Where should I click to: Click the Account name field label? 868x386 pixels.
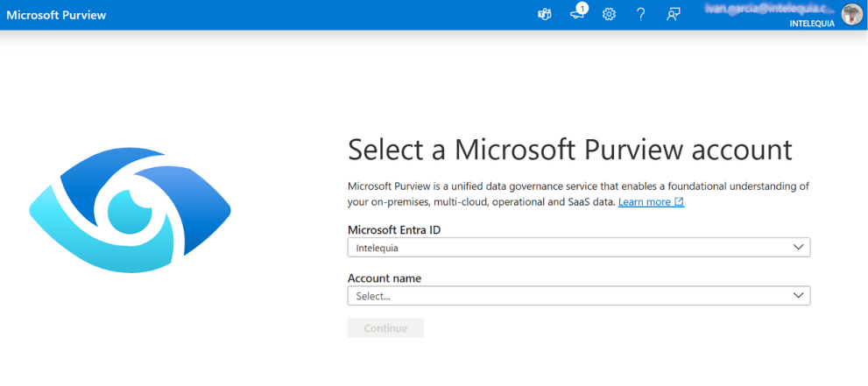point(385,278)
